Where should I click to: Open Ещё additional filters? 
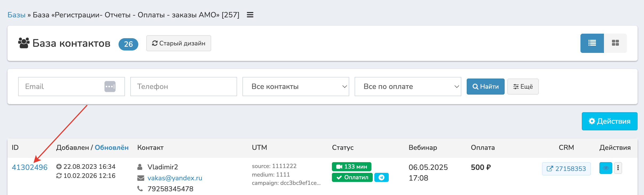523,87
